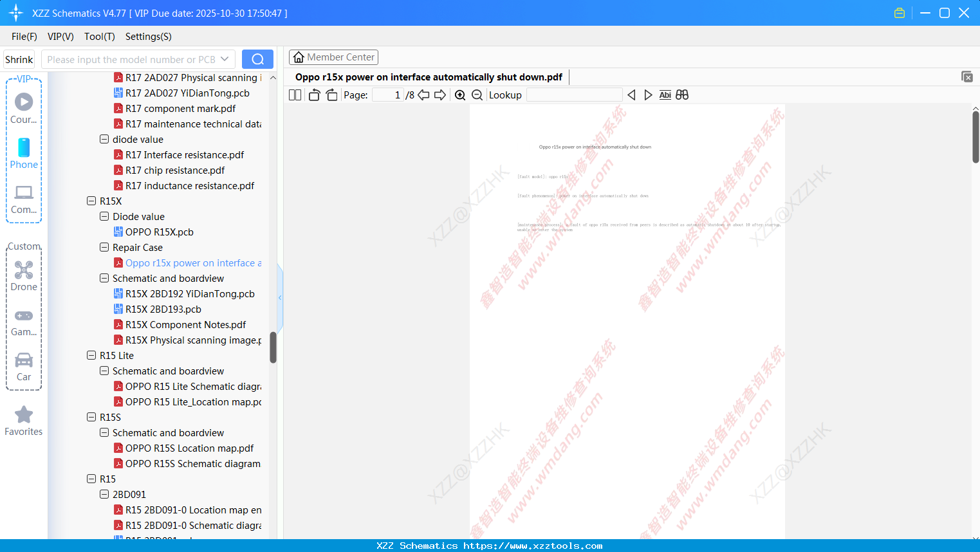
Task: Jump to next lookup result
Action: [648, 95]
